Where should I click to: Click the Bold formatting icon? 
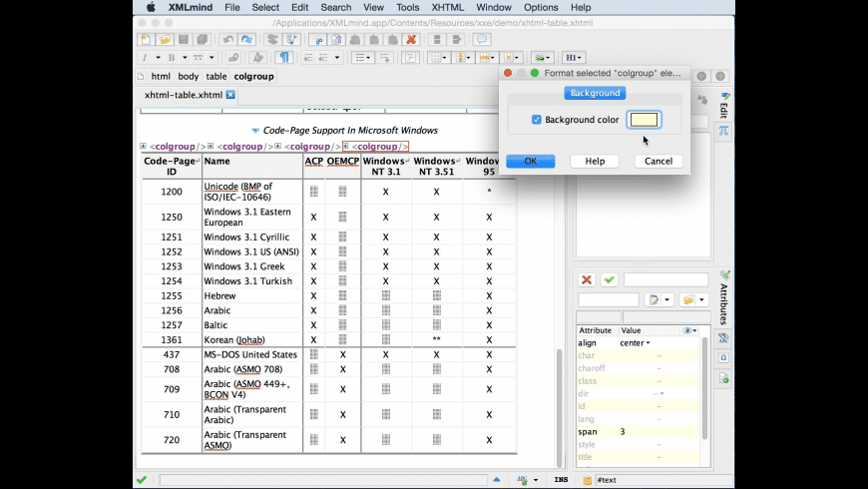pyautogui.click(x=171, y=57)
